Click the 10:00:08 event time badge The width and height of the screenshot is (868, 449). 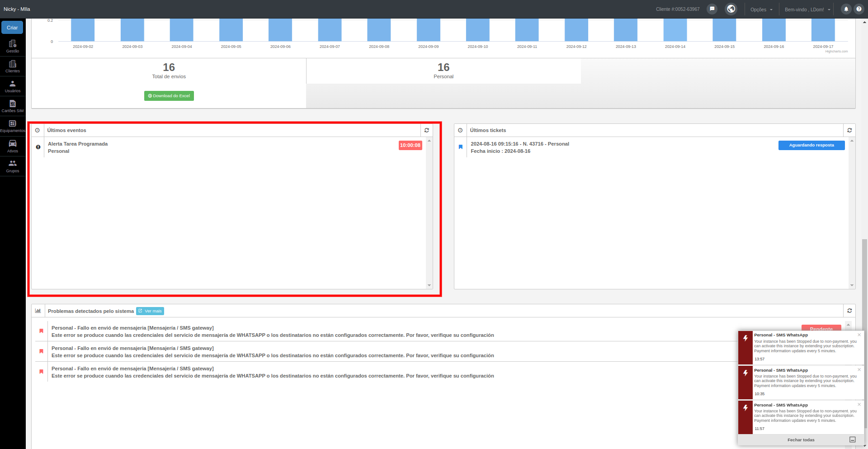pos(410,145)
